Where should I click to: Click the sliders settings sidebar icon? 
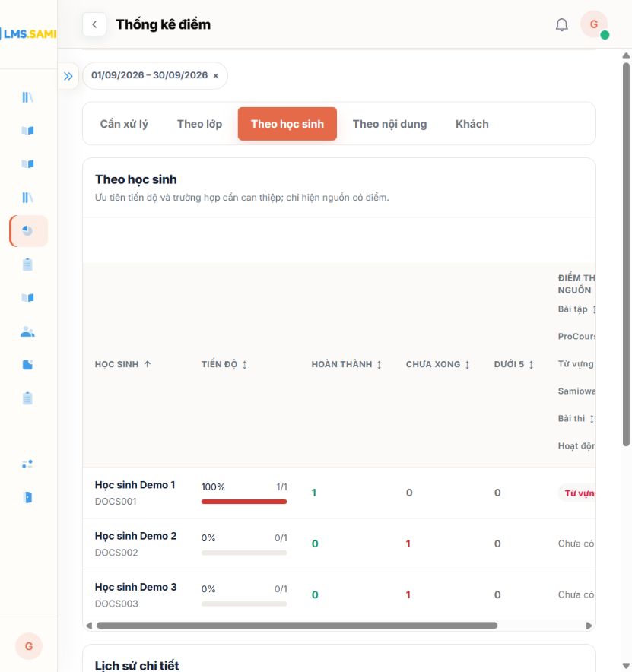point(27,464)
